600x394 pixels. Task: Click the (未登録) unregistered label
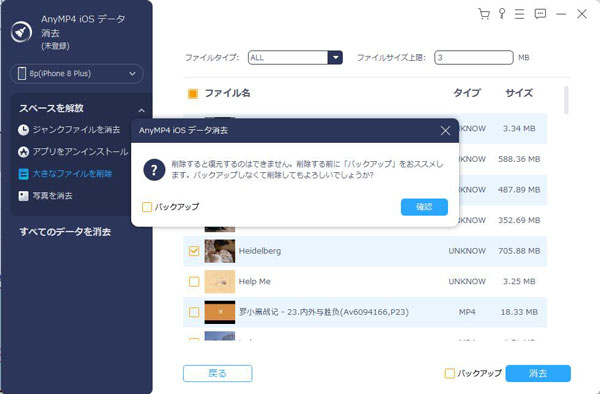pos(55,46)
